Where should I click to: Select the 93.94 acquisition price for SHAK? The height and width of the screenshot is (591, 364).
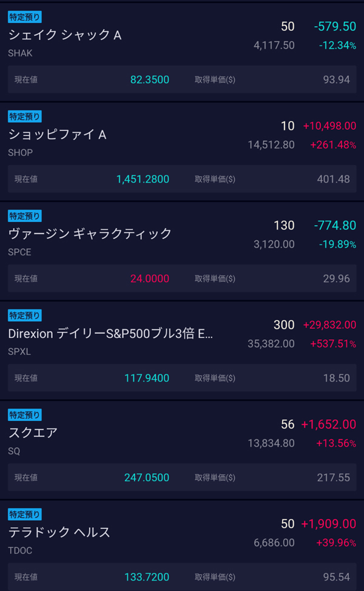point(338,79)
